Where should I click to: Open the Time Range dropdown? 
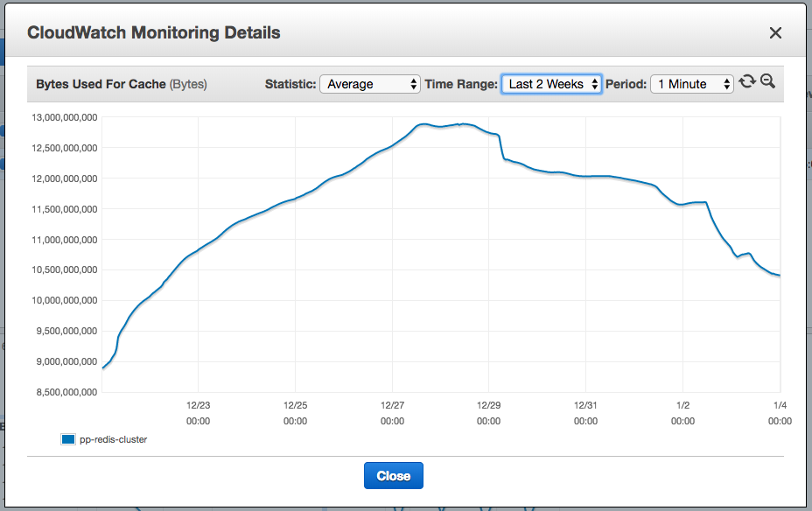tap(551, 84)
